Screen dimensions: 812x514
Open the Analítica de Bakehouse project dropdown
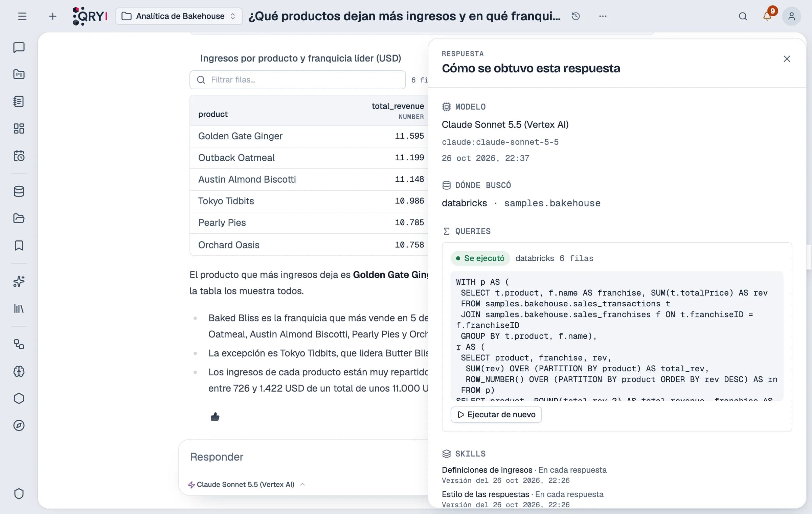click(x=179, y=16)
